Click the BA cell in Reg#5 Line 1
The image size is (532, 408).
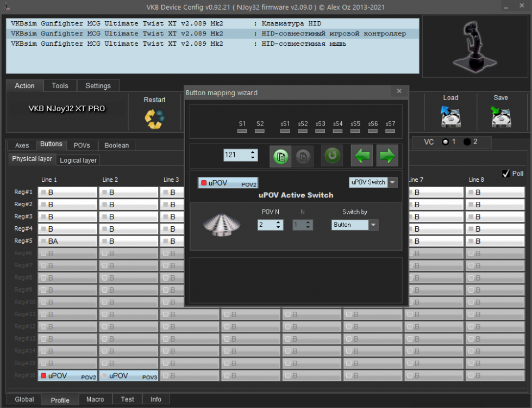(67, 241)
